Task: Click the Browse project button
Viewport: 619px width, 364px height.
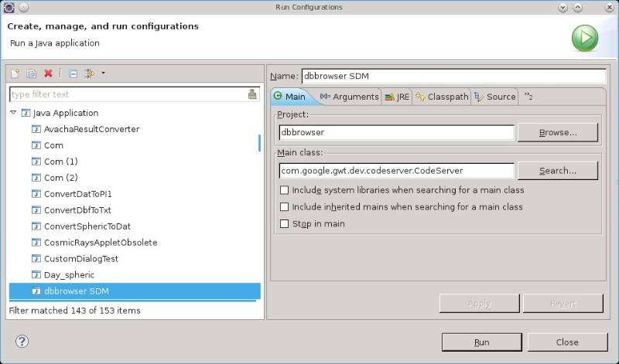Action: [557, 132]
